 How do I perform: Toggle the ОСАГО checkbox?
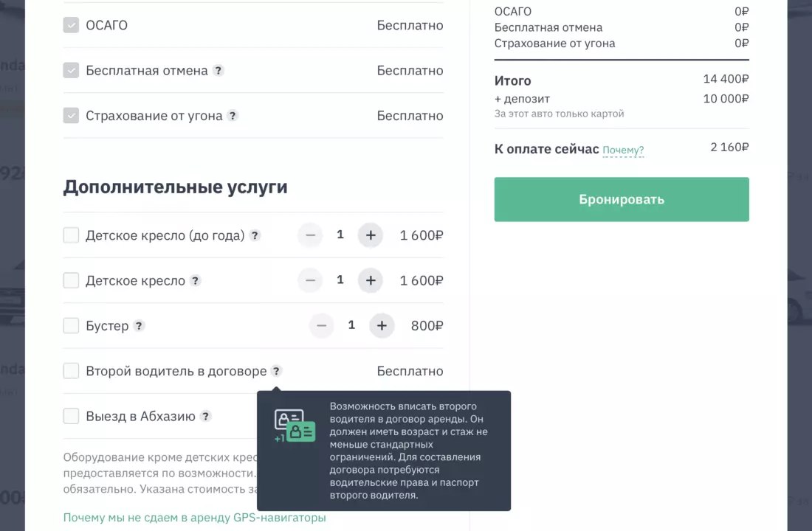71,25
